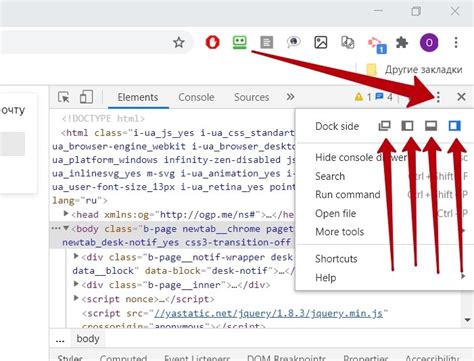Image resolution: width=474 pixels, height=361 pixels.
Task: Click the Elements panel scroll-down arrow
Action: 467,320
